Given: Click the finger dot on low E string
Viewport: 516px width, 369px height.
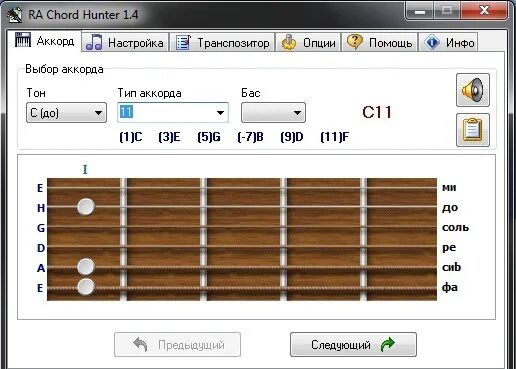Looking at the screenshot, I should [86, 287].
